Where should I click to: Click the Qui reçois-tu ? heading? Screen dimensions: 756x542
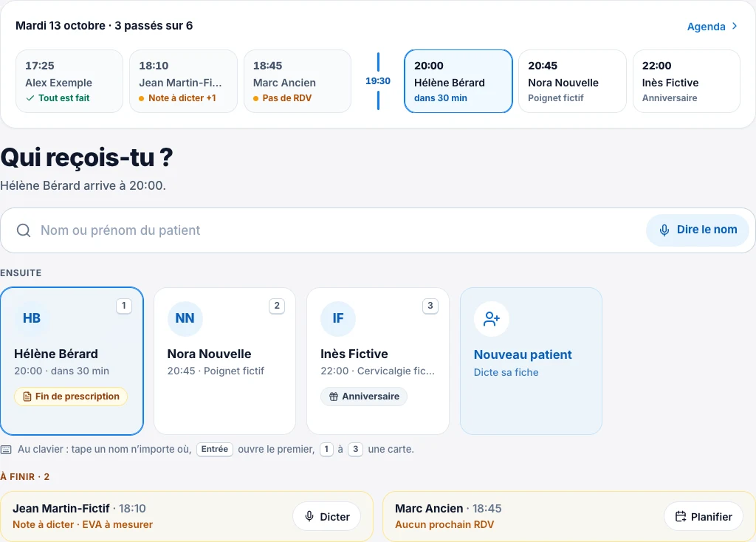[87, 157]
